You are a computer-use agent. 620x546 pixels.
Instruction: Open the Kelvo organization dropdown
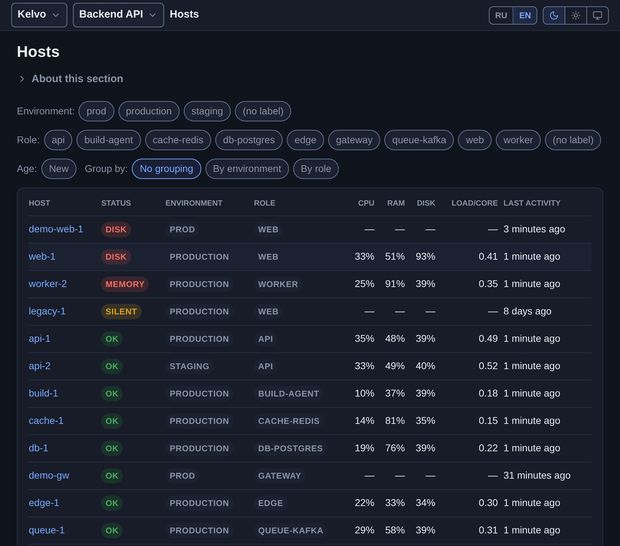click(x=39, y=15)
